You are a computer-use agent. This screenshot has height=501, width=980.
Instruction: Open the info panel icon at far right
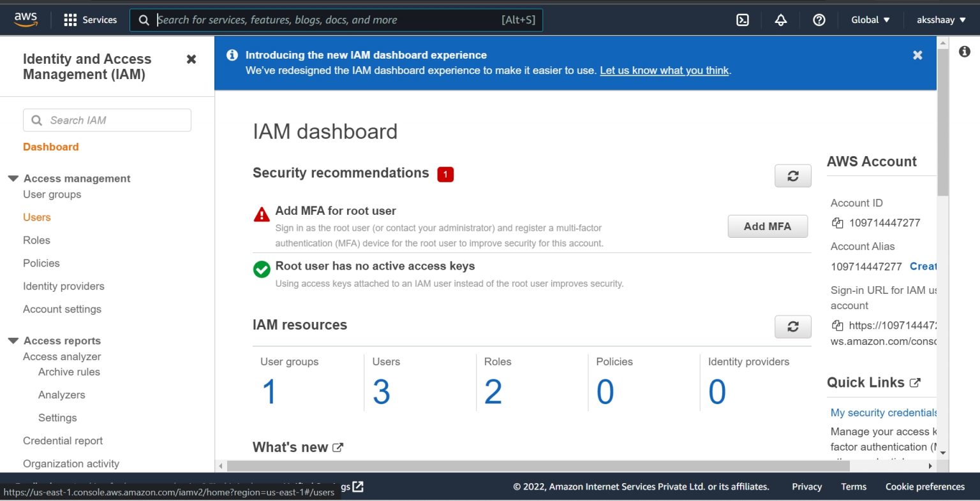pyautogui.click(x=965, y=52)
